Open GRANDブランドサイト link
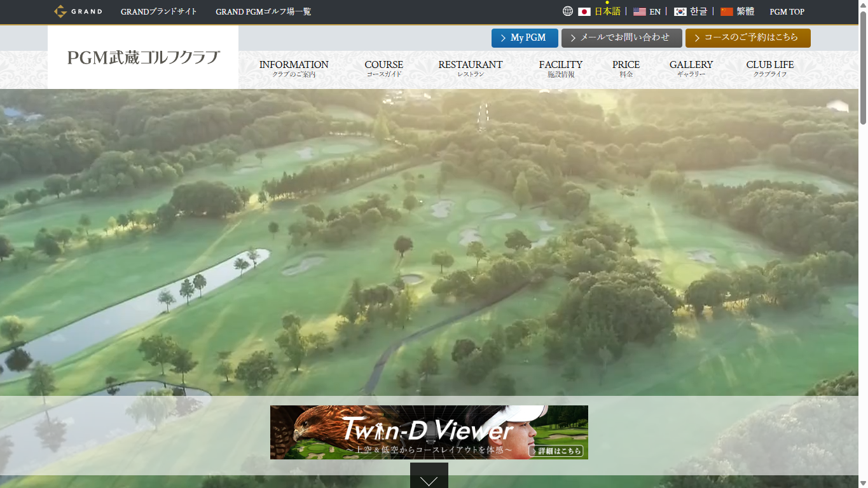This screenshot has width=868, height=488. coord(159,11)
